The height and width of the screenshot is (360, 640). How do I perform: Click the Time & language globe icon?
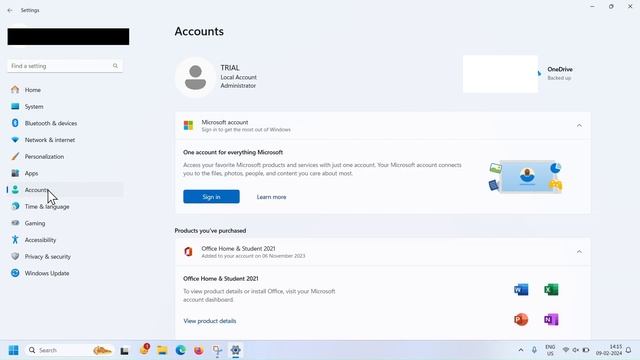point(15,207)
